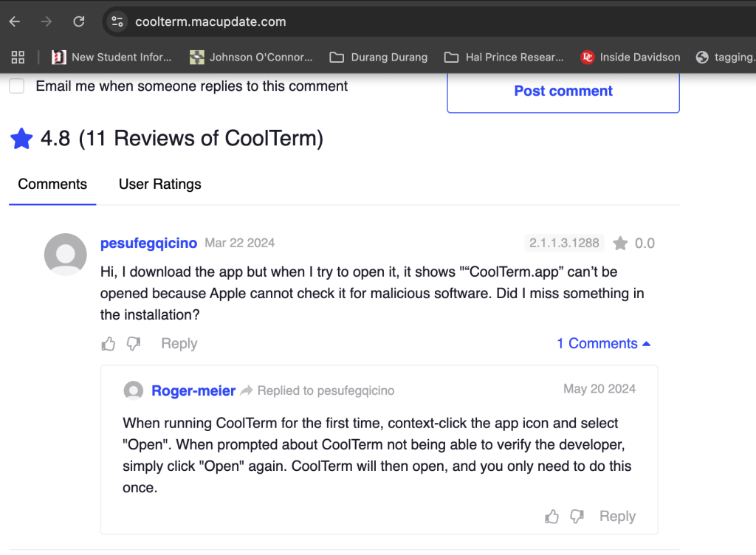The image size is (756, 555).
Task: Collapse the 1 Comments thread
Action: pyautogui.click(x=603, y=343)
